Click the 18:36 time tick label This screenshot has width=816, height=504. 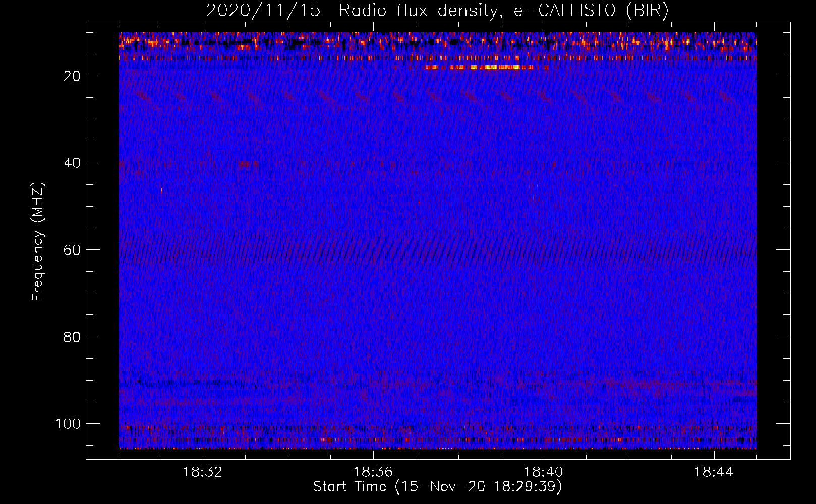click(373, 472)
